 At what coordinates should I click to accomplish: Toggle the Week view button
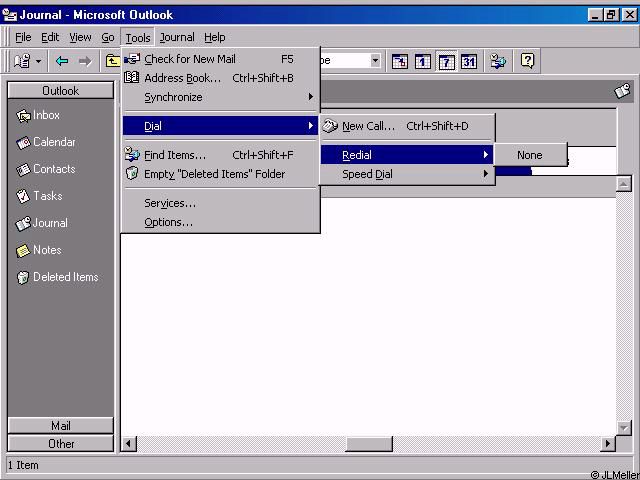coord(446,61)
